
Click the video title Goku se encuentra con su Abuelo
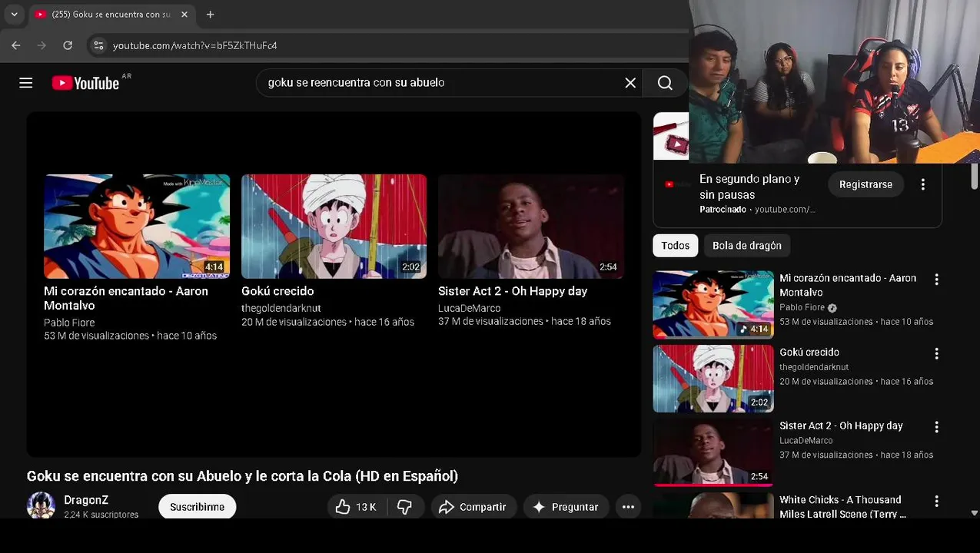click(242, 476)
